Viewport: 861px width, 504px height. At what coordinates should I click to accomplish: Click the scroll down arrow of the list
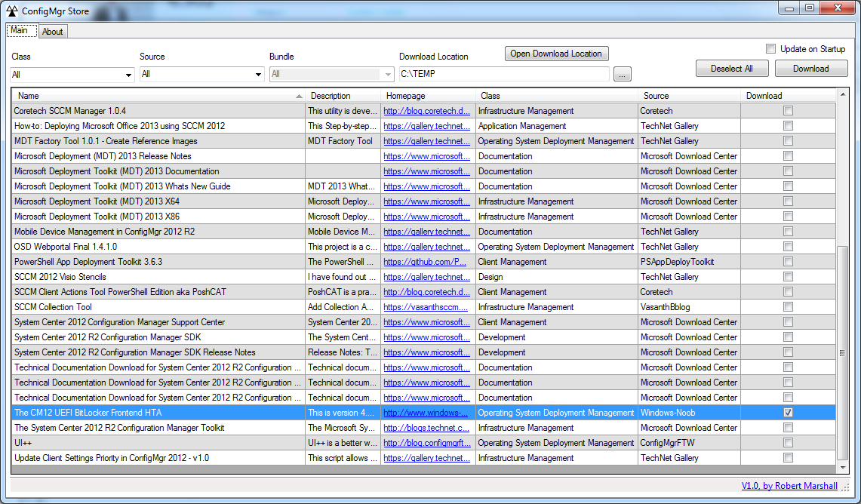tap(842, 468)
